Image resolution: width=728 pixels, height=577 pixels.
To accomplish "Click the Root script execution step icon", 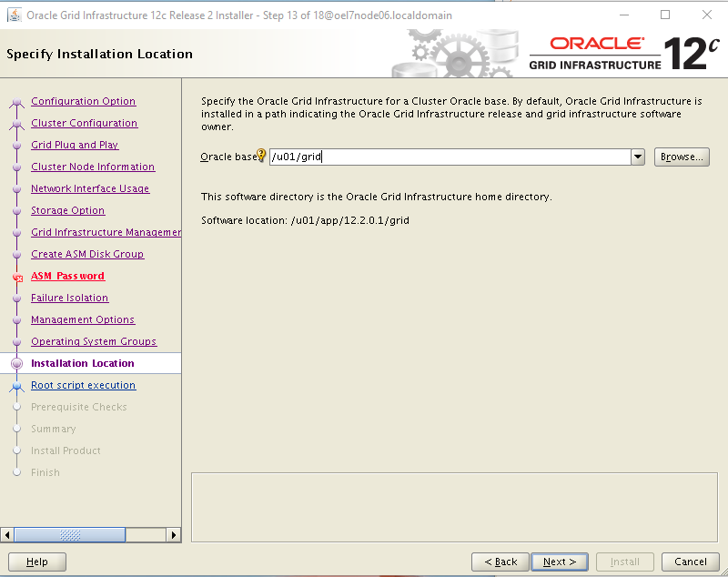I will [16, 386].
